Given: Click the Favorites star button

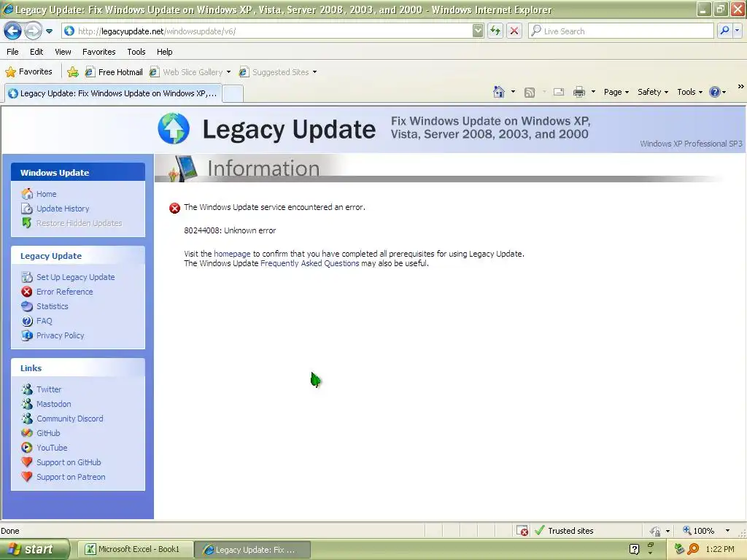Looking at the screenshot, I should 28,72.
